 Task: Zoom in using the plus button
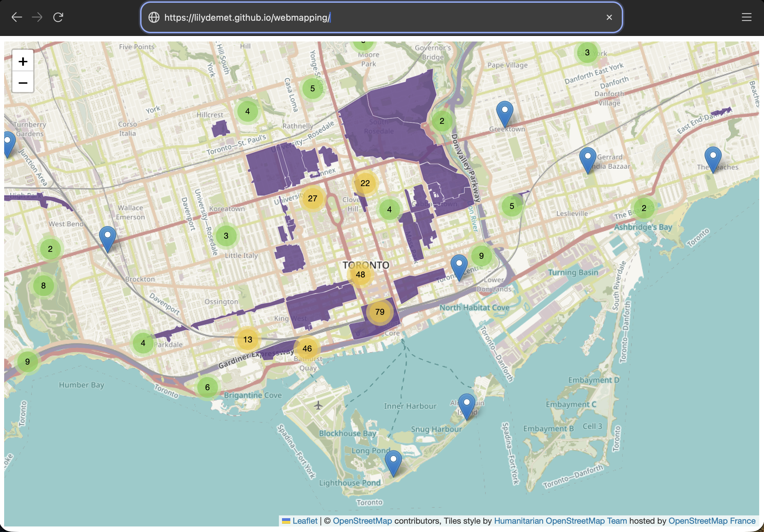(x=23, y=62)
